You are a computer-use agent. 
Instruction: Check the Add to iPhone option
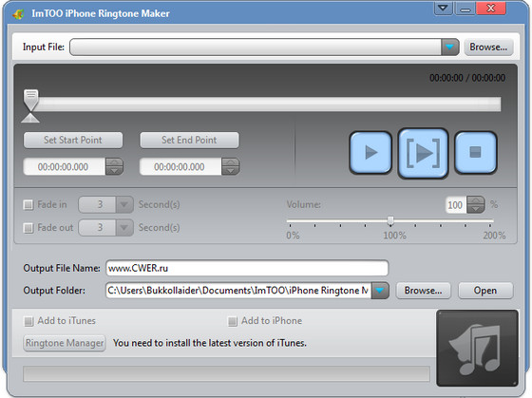pyautogui.click(x=233, y=321)
